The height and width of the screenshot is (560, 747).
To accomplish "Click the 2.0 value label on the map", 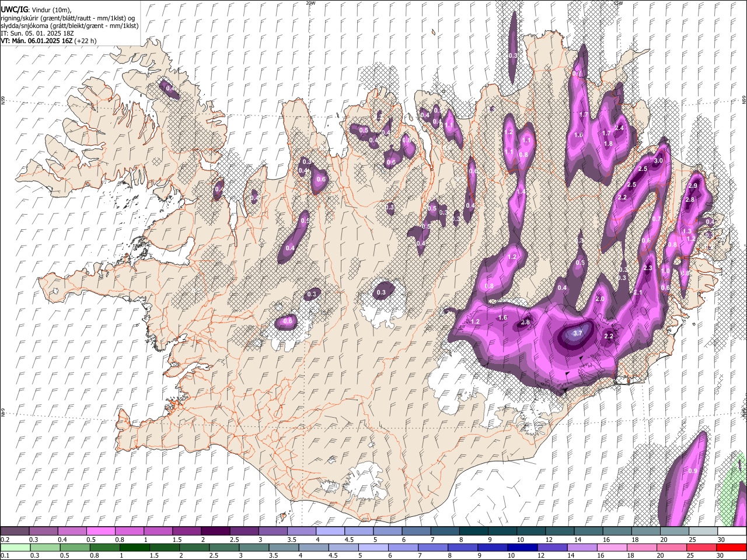I will [x=600, y=299].
